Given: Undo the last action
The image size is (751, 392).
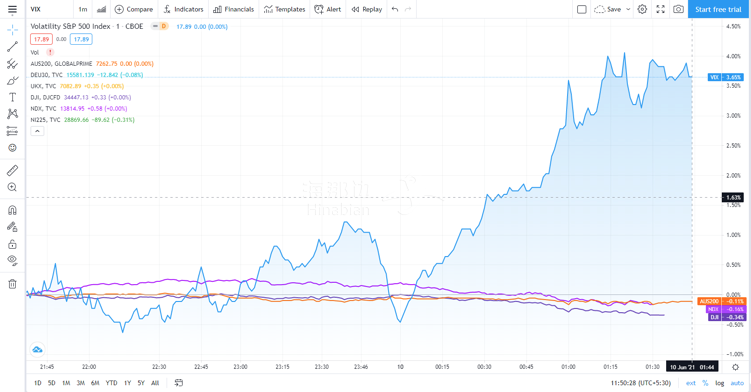Looking at the screenshot, I should (x=395, y=9).
